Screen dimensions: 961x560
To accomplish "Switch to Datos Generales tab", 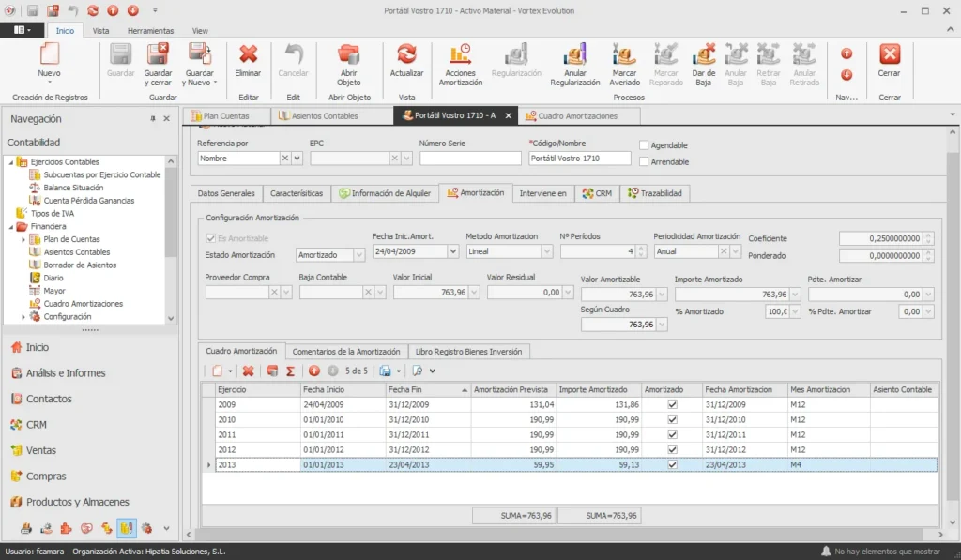I will 226,193.
